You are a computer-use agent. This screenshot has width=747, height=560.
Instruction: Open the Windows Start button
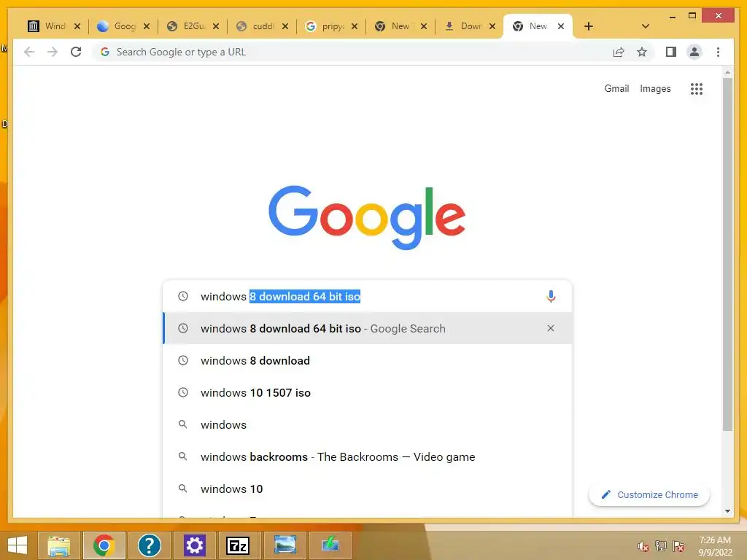tap(18, 545)
